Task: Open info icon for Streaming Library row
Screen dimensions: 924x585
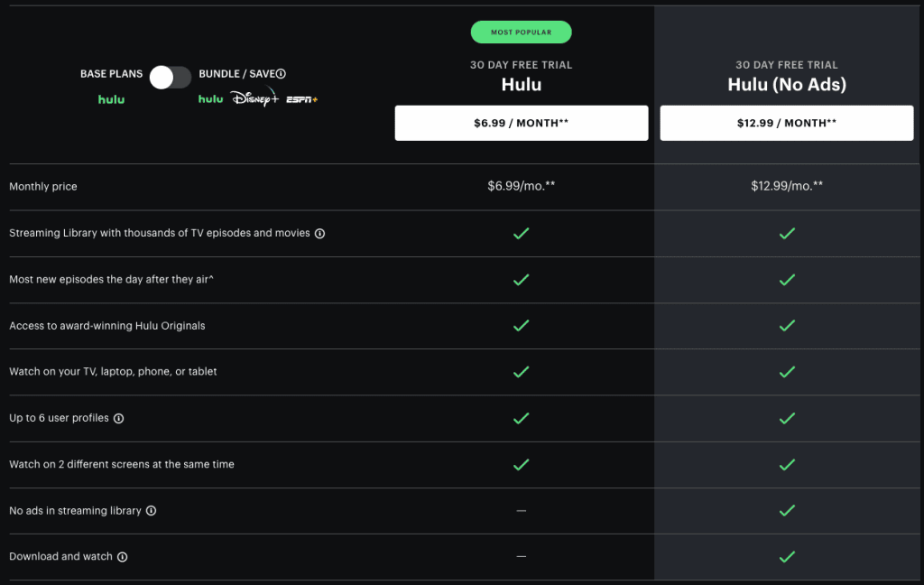Action: click(319, 234)
